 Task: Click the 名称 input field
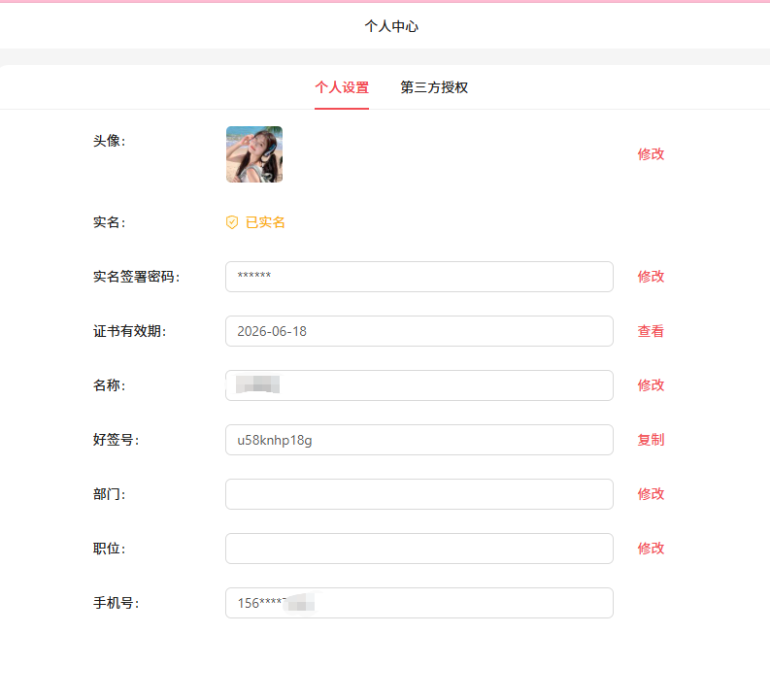click(x=418, y=385)
